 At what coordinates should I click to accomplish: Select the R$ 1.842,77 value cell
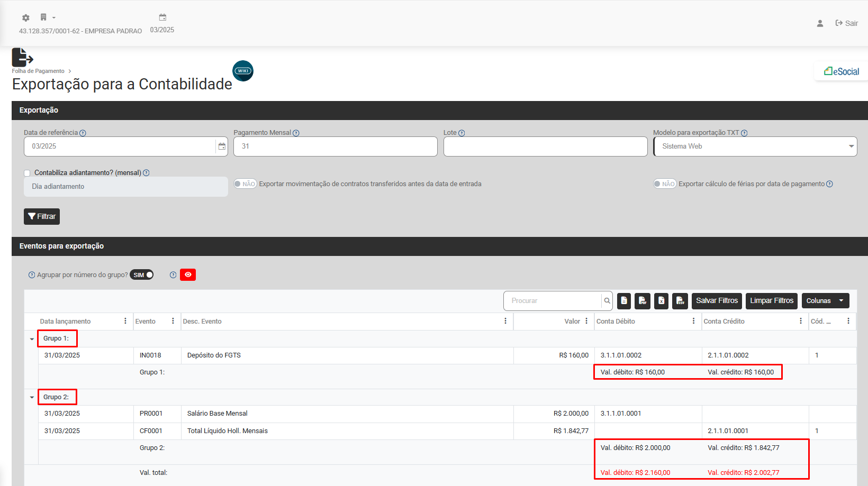coord(554,431)
